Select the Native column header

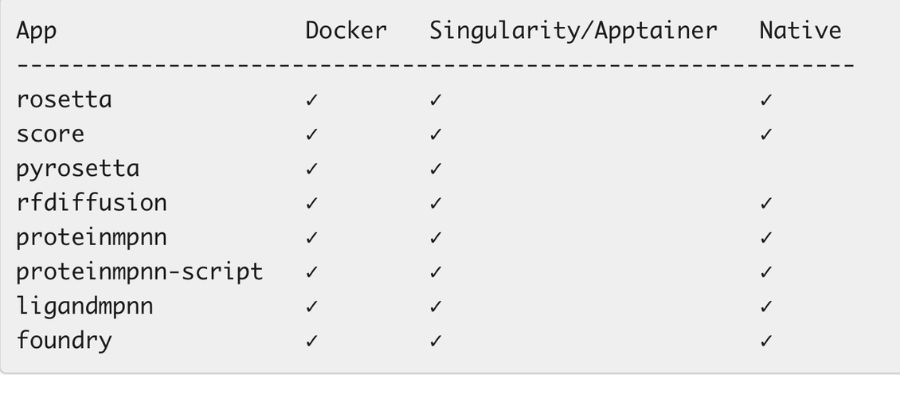pyautogui.click(x=799, y=31)
